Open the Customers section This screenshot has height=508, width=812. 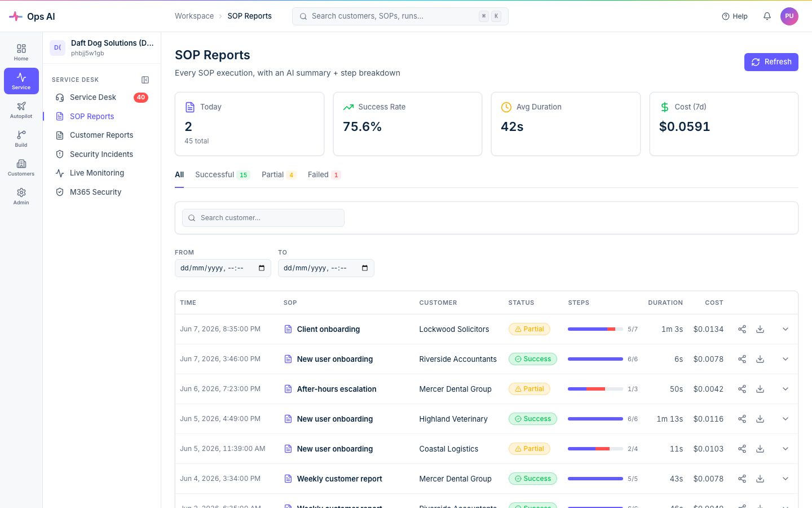tap(21, 168)
